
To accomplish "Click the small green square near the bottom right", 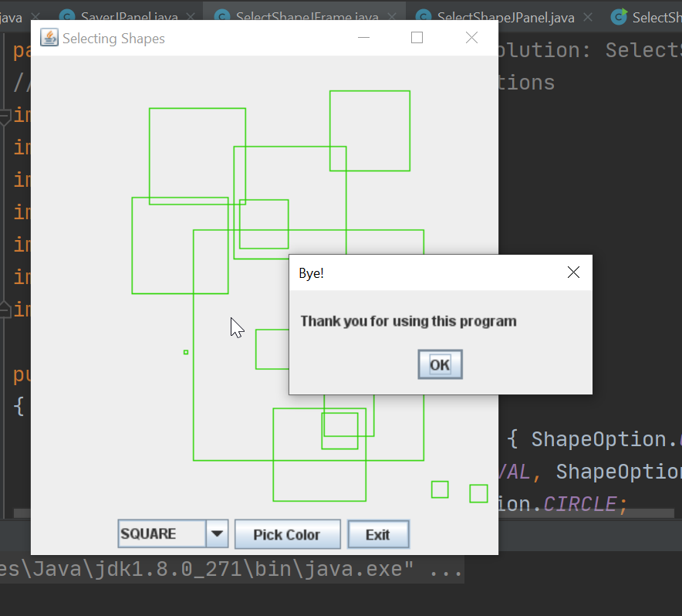I will (x=478, y=492).
